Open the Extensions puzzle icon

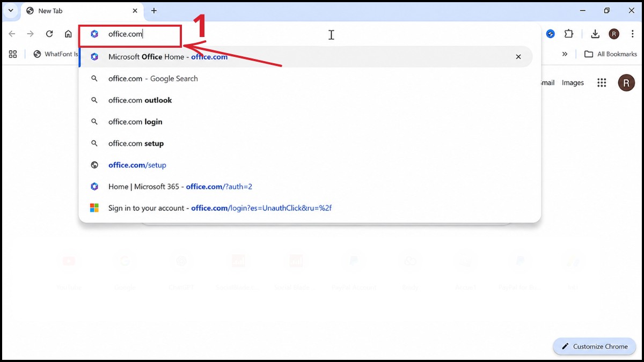tap(569, 34)
